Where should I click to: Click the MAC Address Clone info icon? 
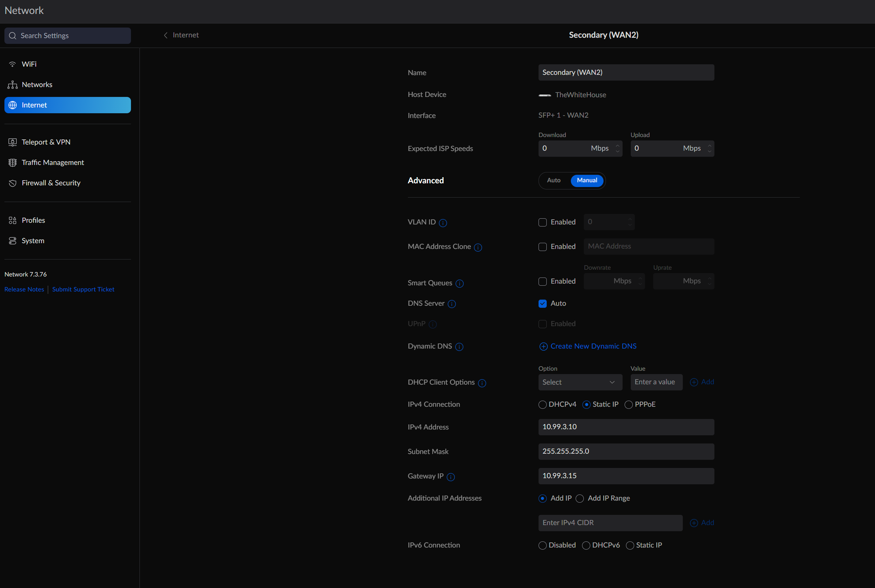tap(478, 248)
